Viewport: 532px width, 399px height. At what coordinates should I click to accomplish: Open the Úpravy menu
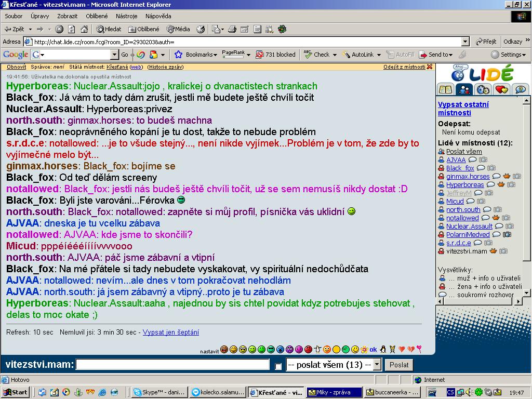click(39, 16)
